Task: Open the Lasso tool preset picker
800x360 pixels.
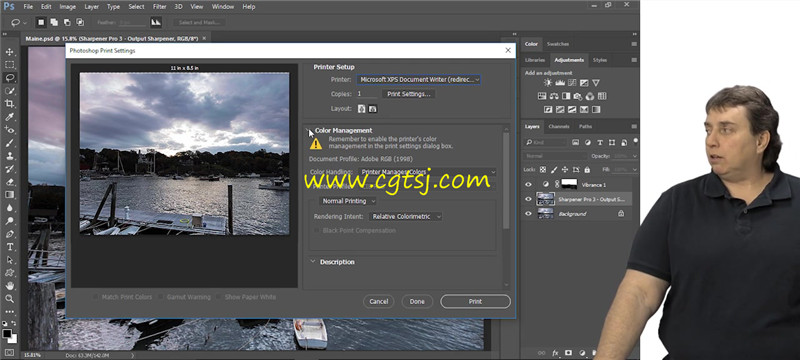Action: click(18, 22)
